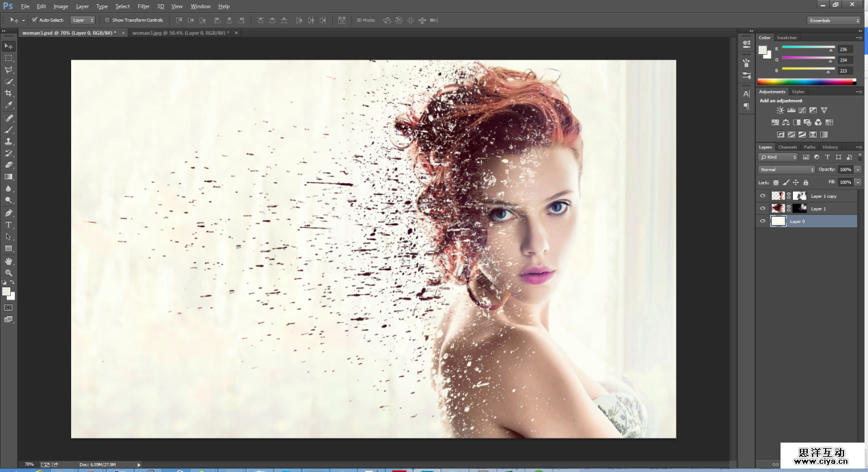Select the Polygonal Lasso tool
868x472 pixels.
tap(9, 70)
